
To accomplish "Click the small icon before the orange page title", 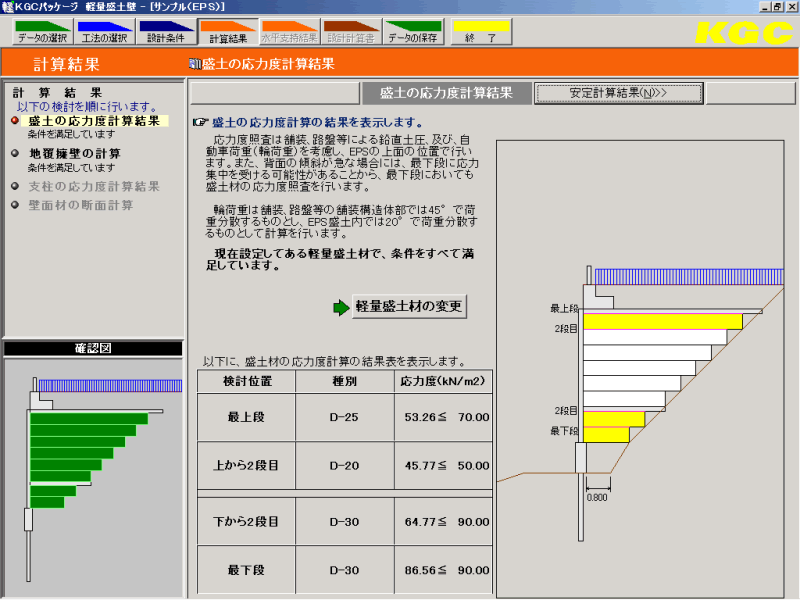I will 195,65.
